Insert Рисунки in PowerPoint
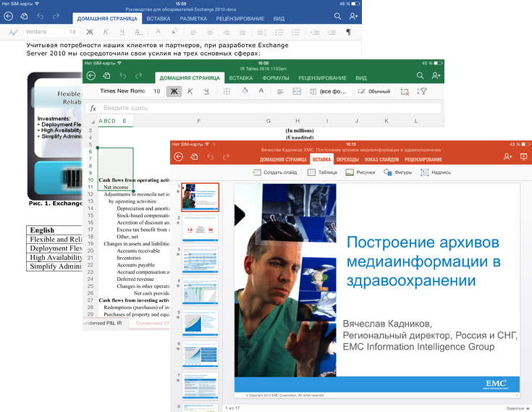The width and height of the screenshot is (532, 412). coord(360,172)
